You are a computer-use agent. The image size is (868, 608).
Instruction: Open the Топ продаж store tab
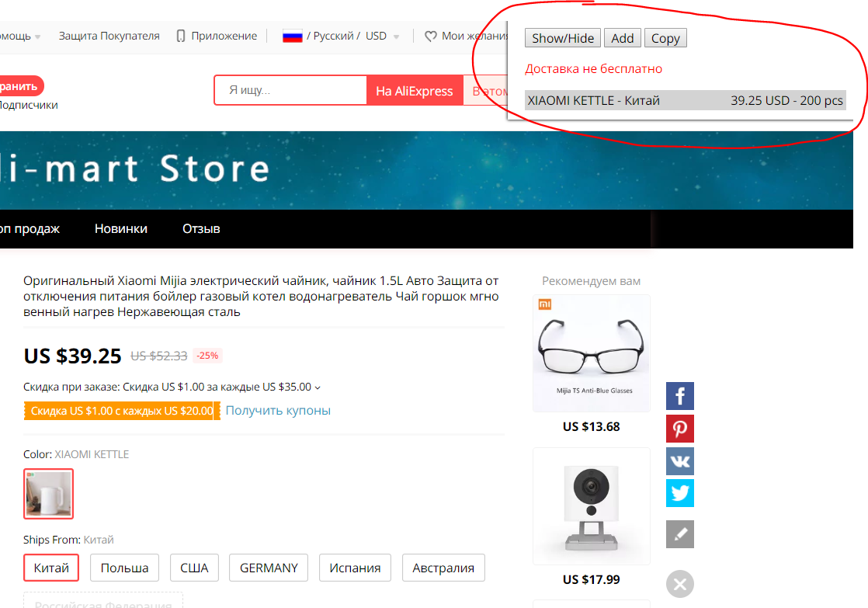click(29, 229)
